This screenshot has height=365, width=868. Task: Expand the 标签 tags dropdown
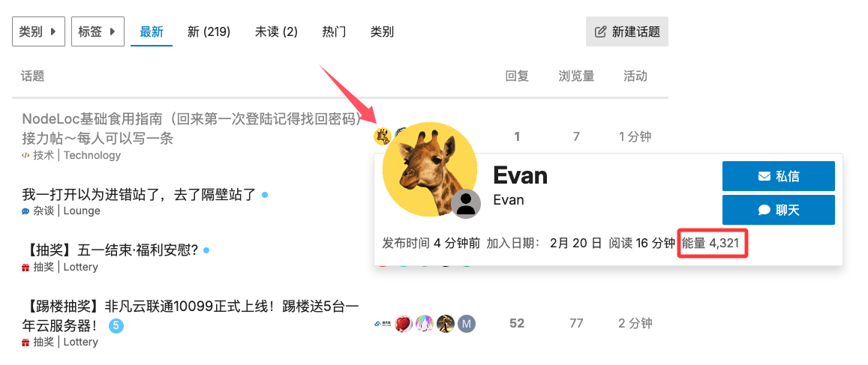[x=98, y=31]
